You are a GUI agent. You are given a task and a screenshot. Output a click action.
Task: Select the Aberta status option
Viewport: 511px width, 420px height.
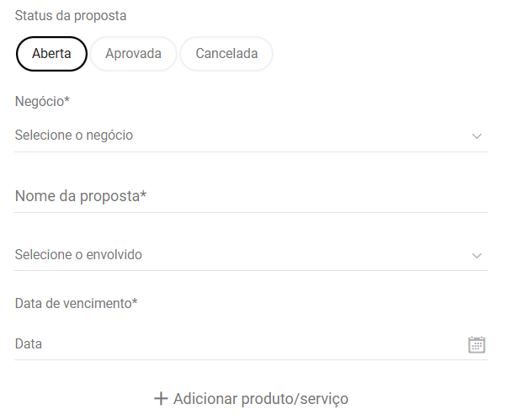coord(51,54)
